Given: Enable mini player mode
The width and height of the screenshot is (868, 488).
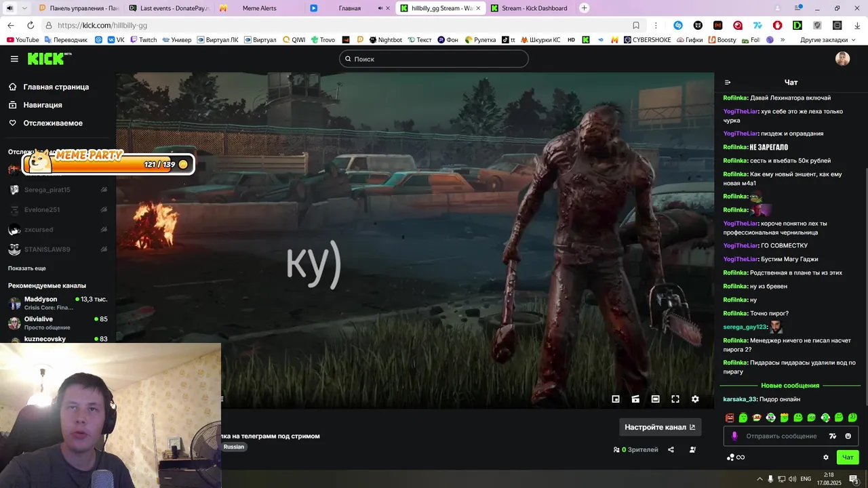Looking at the screenshot, I should point(616,399).
